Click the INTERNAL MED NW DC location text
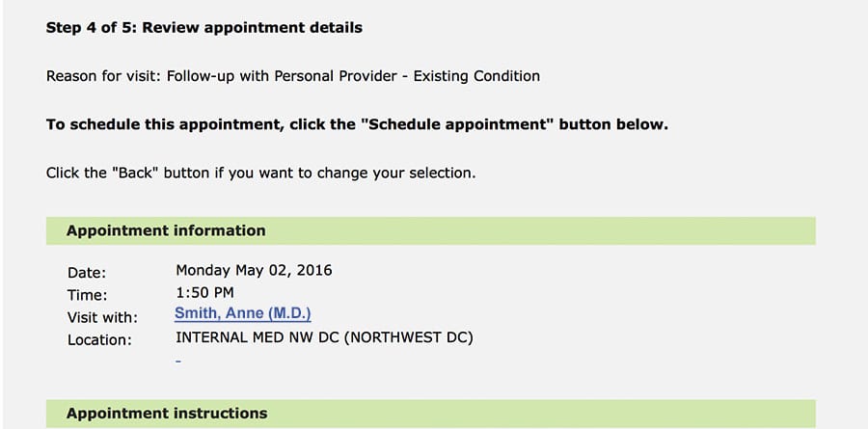868x429 pixels. [x=257, y=337]
